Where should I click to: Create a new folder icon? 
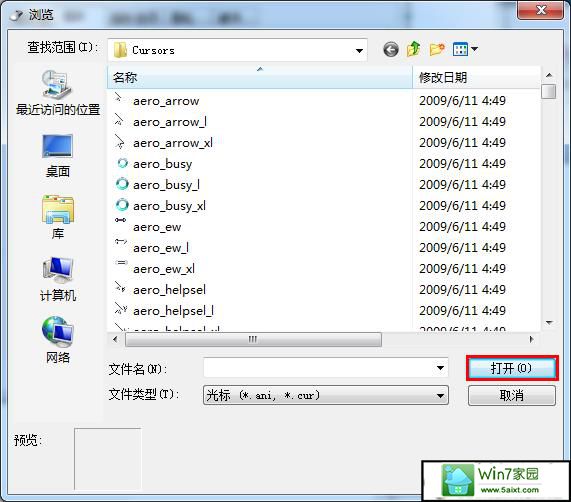pos(437,49)
